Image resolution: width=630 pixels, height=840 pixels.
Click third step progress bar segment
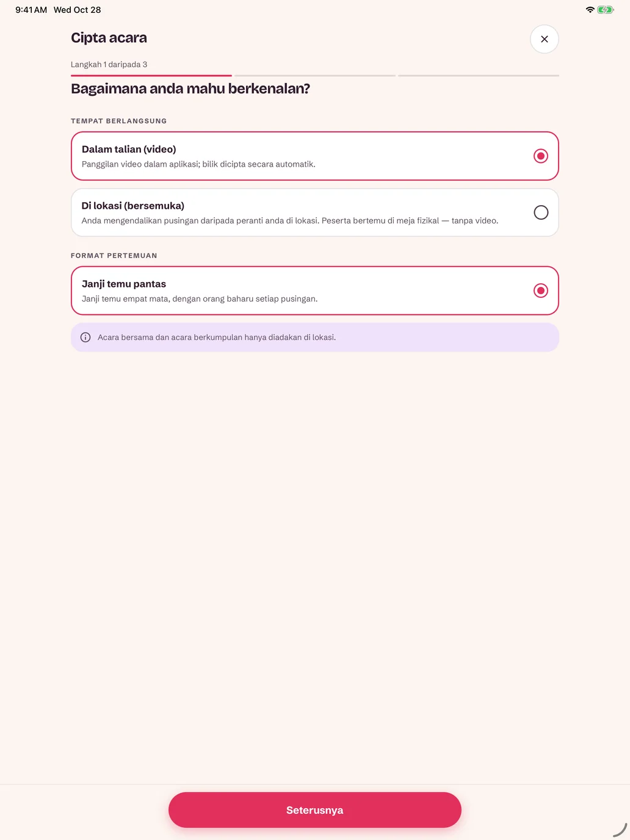click(479, 76)
